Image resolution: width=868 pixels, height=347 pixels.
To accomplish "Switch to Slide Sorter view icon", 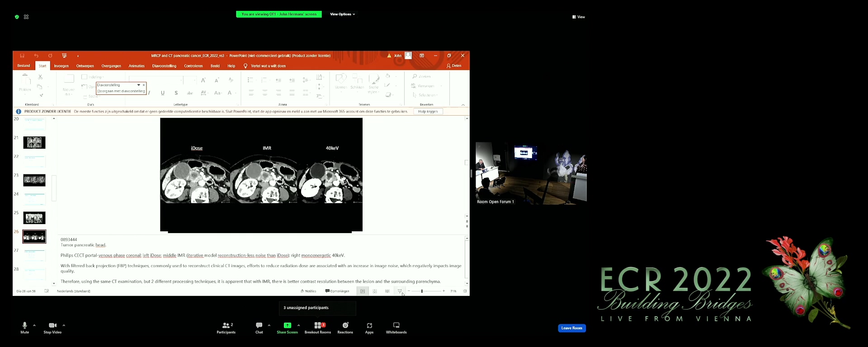I will [x=375, y=291].
